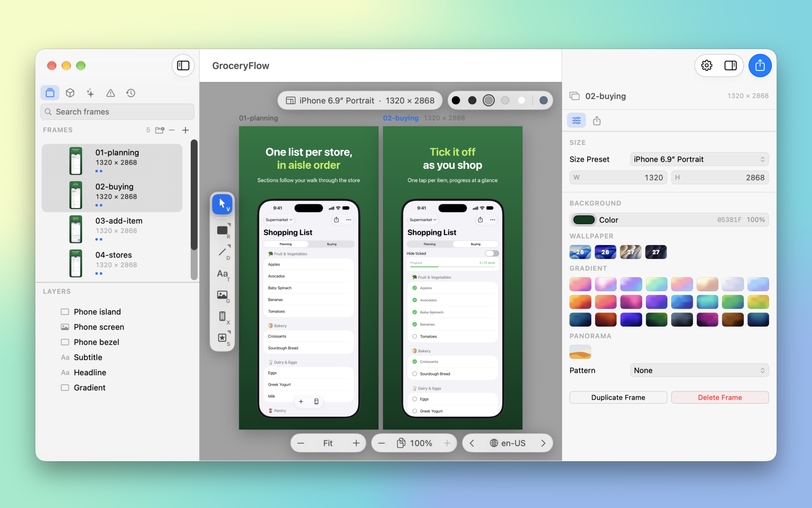The image size is (812, 508).
Task: Select the pointer selection tool
Action: [222, 204]
